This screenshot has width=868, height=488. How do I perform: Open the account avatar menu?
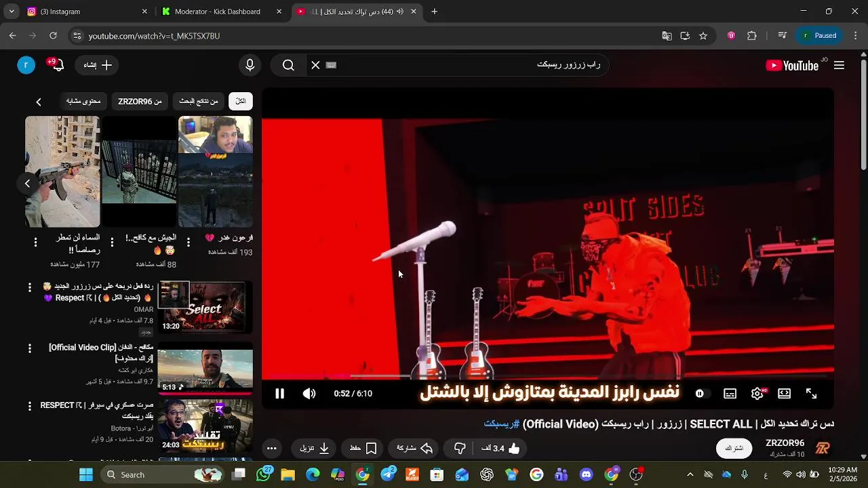click(26, 65)
